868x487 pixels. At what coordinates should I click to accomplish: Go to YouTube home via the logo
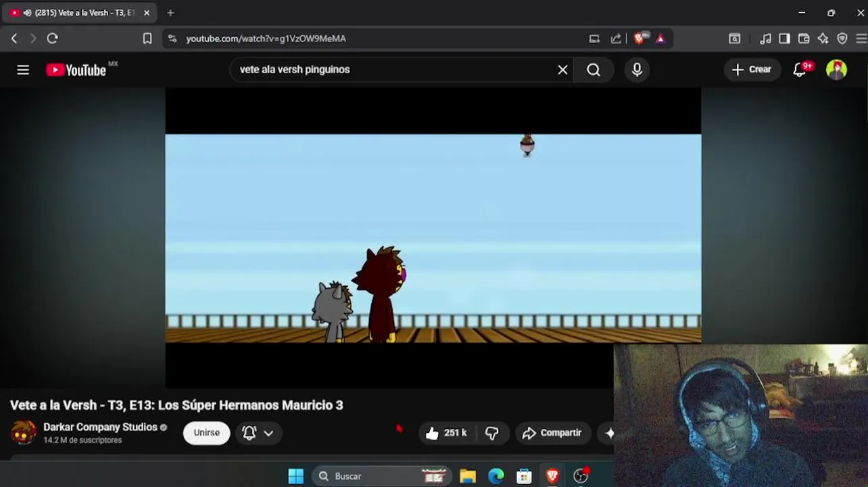(76, 70)
